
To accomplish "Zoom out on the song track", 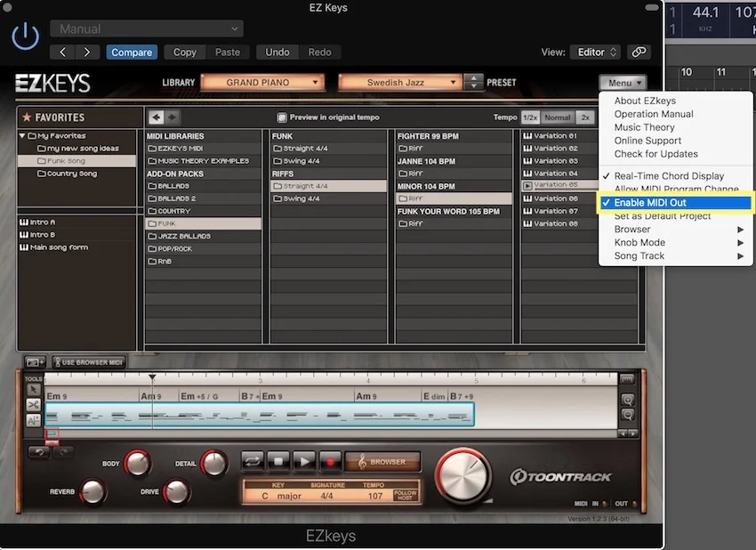I will click(x=627, y=415).
